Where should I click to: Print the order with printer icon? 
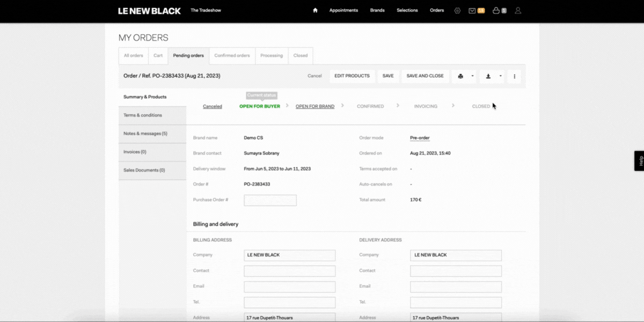tap(460, 76)
